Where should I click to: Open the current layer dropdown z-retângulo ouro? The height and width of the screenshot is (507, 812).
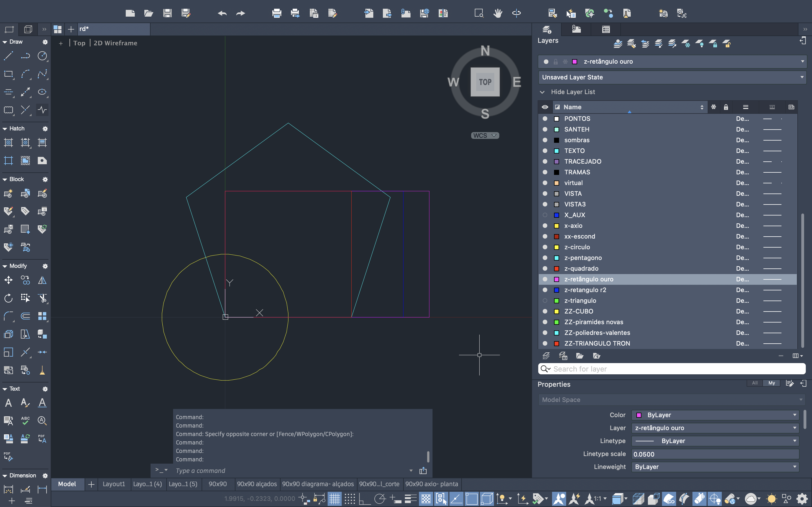[x=802, y=61]
